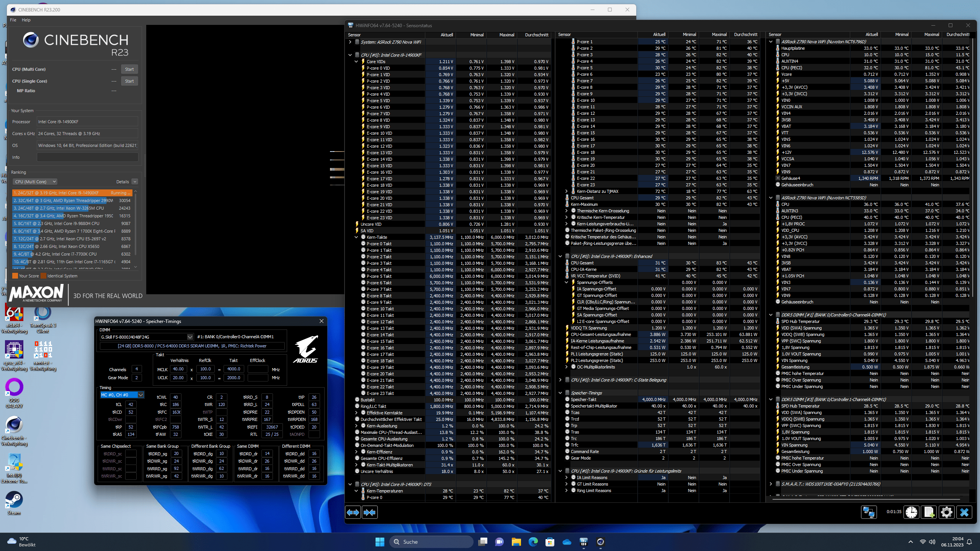Open File Explorer from the taskbar
Image resolution: width=980 pixels, height=551 pixels.
pyautogui.click(x=516, y=542)
